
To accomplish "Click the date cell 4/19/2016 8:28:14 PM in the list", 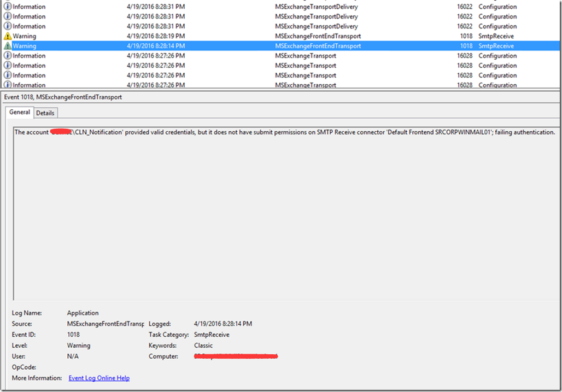I will 156,46.
